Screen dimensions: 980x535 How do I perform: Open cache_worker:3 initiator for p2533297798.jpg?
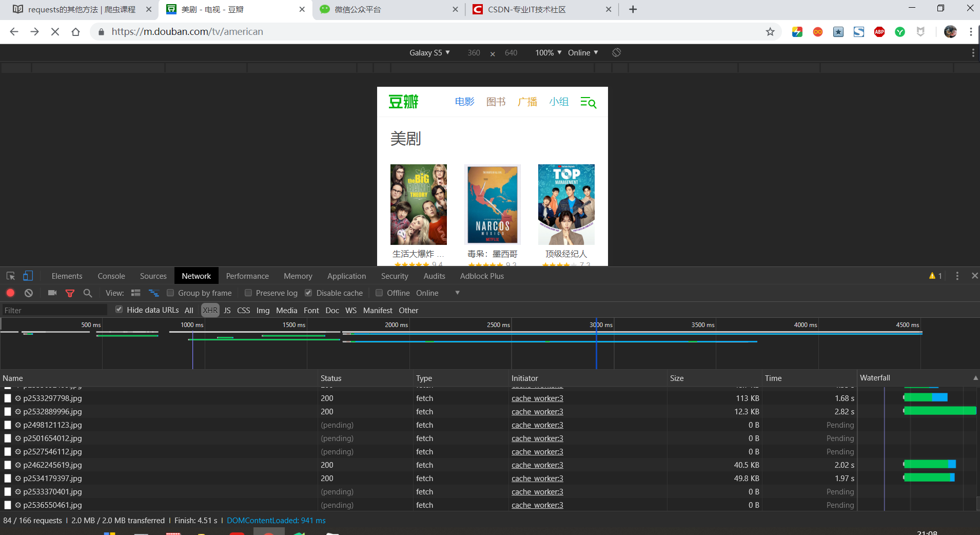point(537,398)
